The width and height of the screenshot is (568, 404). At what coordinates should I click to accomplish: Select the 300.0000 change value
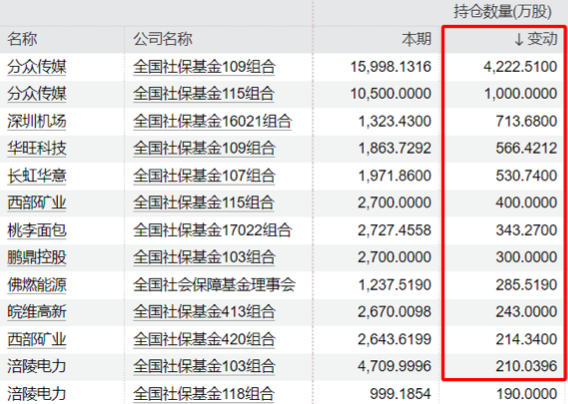point(527,257)
